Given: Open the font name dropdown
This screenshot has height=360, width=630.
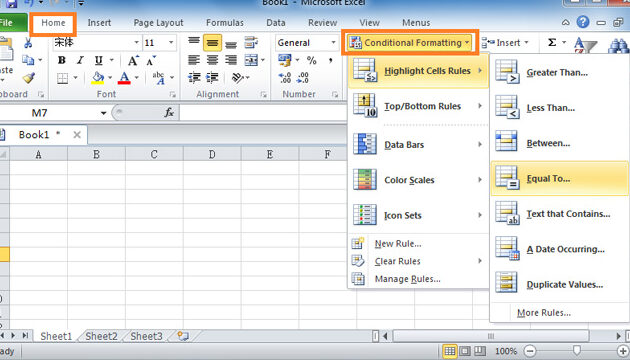Looking at the screenshot, I should [x=137, y=42].
